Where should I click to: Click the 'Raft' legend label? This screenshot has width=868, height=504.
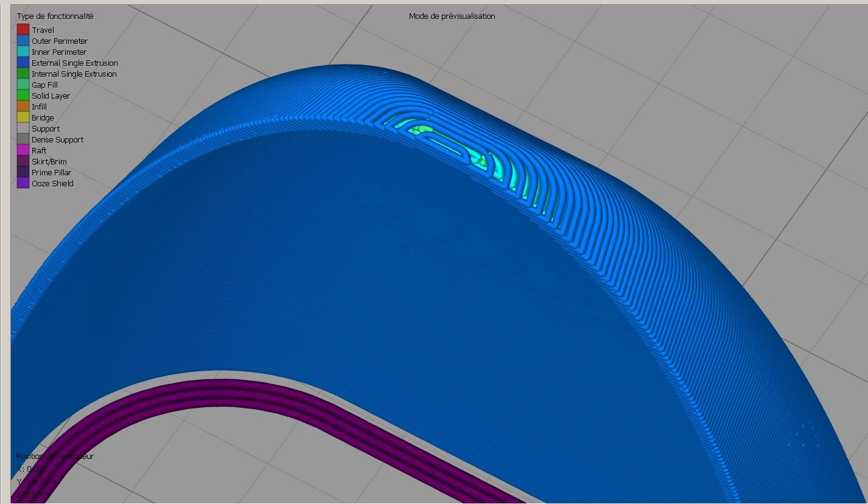(39, 150)
